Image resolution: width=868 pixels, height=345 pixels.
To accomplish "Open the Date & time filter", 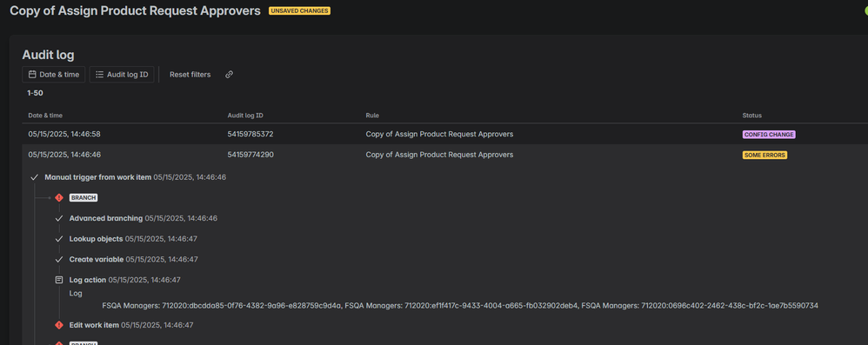I will point(54,75).
